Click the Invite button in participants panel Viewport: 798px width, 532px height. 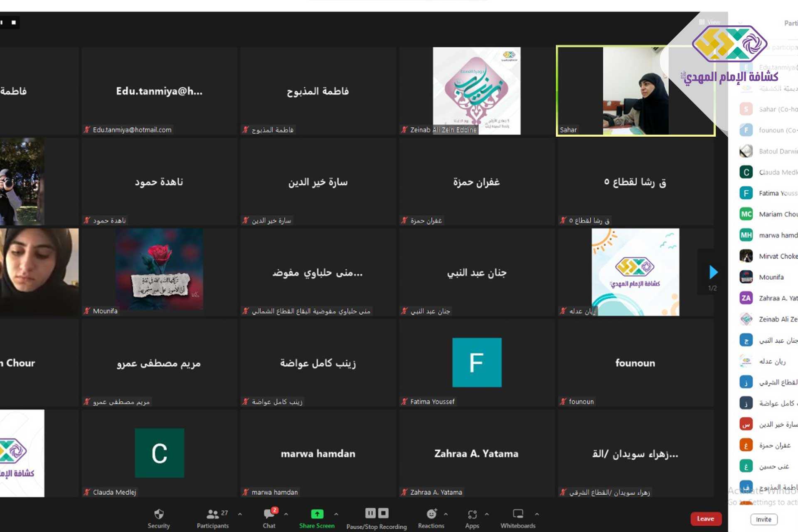(x=764, y=519)
